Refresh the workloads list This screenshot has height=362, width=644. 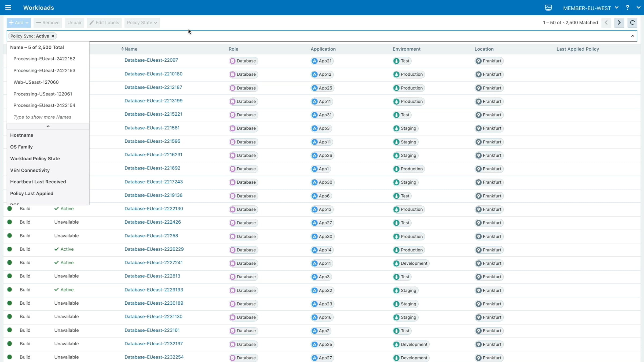coord(632,23)
